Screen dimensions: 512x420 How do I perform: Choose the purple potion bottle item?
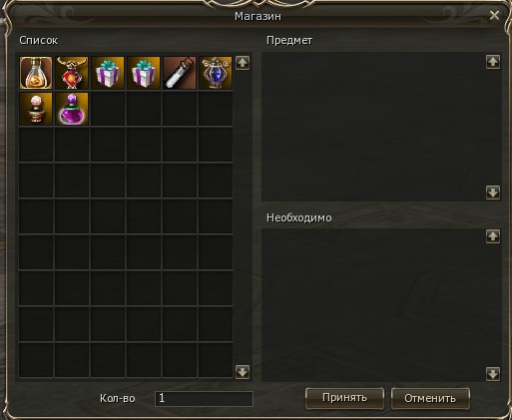[72, 109]
